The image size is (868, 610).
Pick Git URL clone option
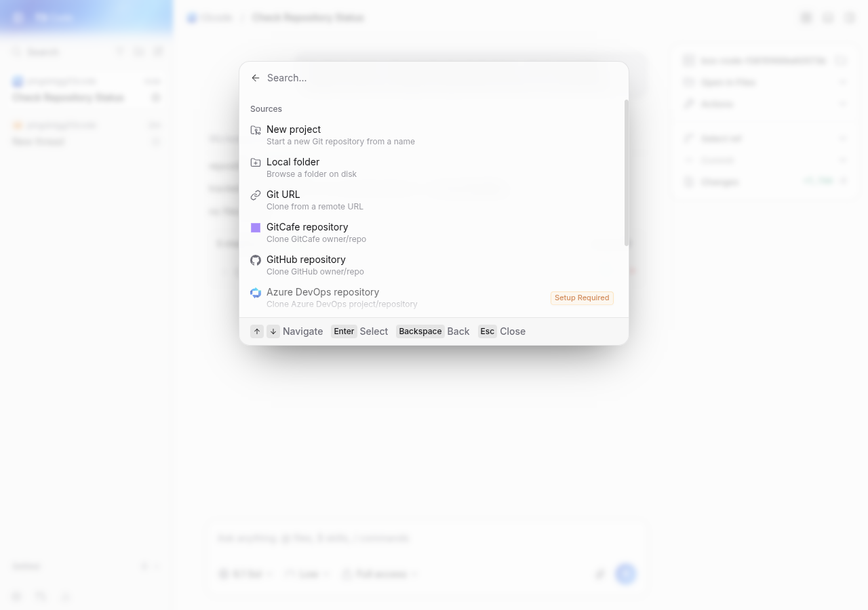point(432,201)
